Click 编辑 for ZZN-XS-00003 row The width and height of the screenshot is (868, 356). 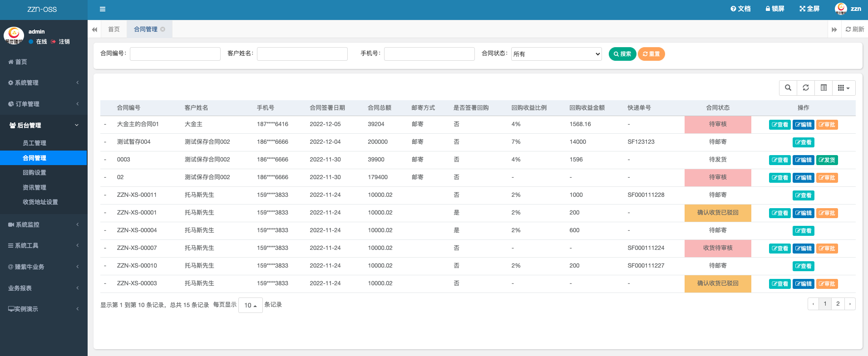click(x=804, y=284)
